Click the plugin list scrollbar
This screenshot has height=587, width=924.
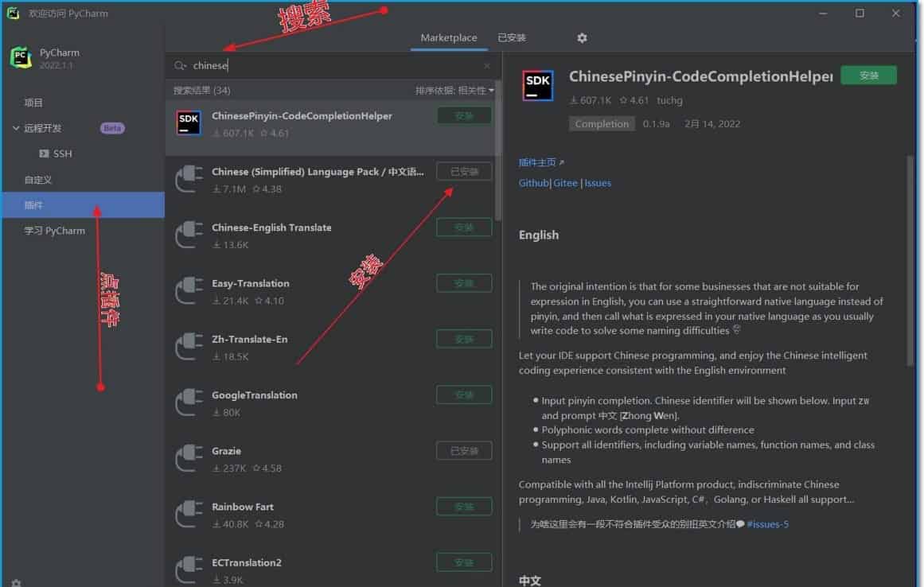point(498,151)
